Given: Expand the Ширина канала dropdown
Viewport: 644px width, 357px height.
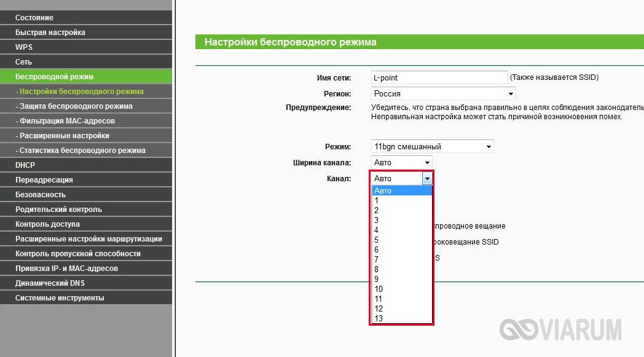Looking at the screenshot, I should [402, 163].
